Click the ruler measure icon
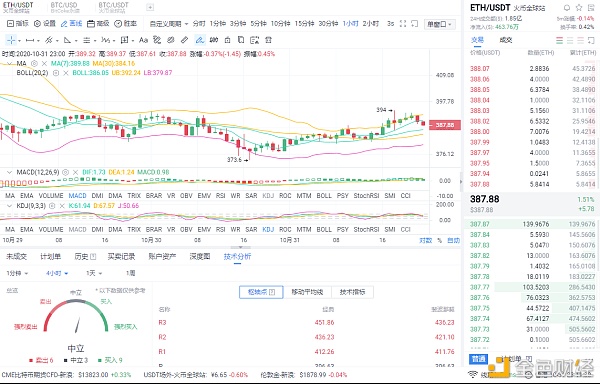600x384 pixels. [185, 40]
